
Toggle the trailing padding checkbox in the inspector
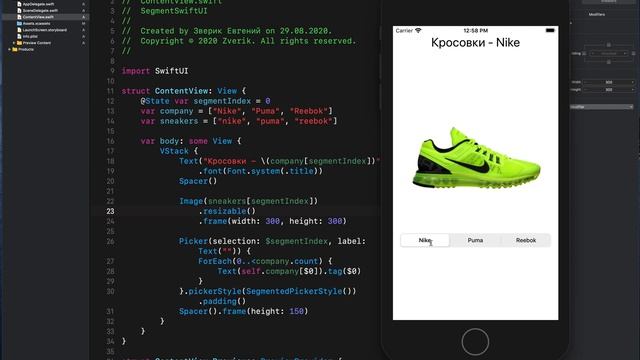[x=633, y=53]
